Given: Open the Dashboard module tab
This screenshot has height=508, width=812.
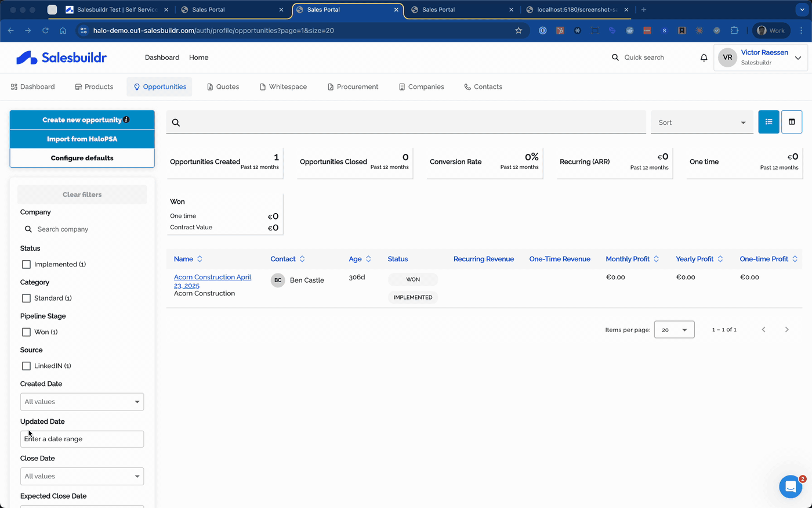Looking at the screenshot, I should click(x=32, y=87).
